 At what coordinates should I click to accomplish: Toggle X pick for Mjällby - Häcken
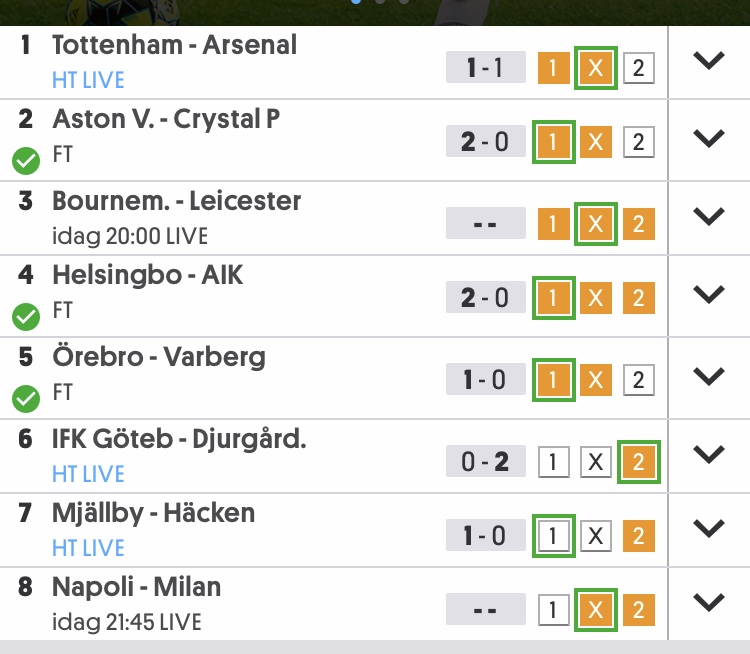596,536
